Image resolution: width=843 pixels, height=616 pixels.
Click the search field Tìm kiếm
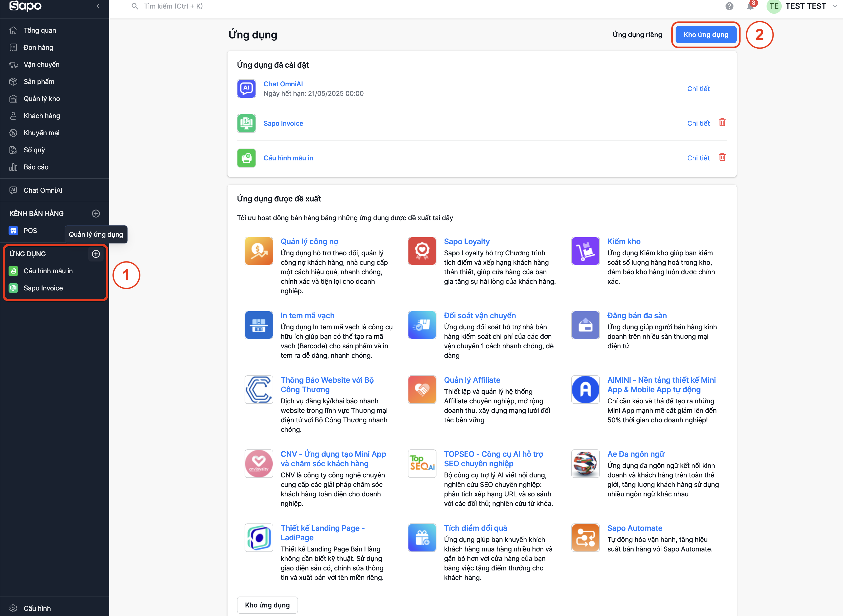(x=173, y=6)
